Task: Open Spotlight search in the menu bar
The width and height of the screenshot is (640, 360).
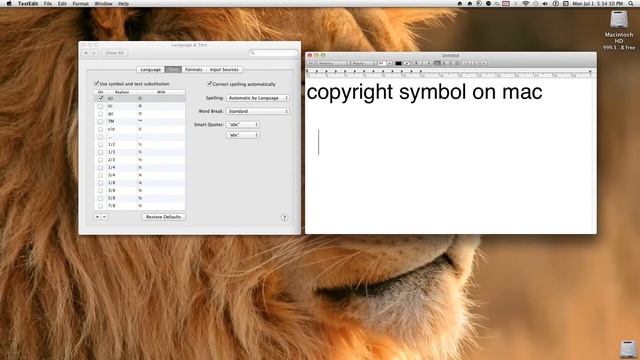Action: pos(631,3)
